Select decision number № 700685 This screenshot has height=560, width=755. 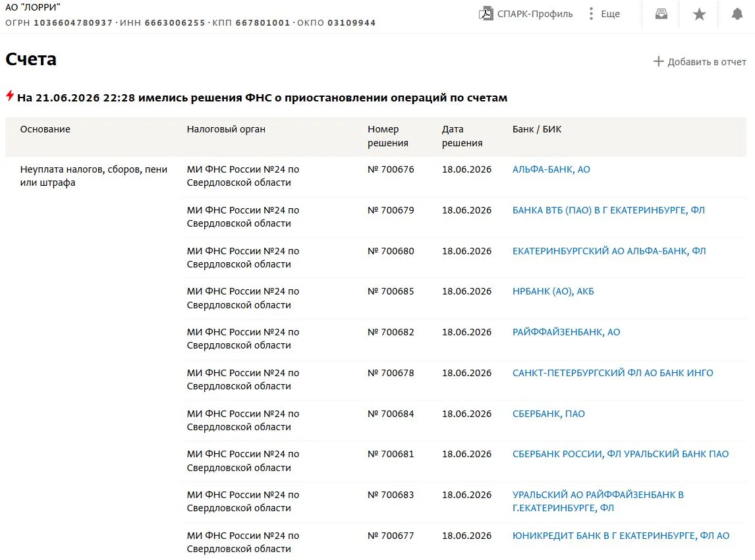pyautogui.click(x=391, y=291)
